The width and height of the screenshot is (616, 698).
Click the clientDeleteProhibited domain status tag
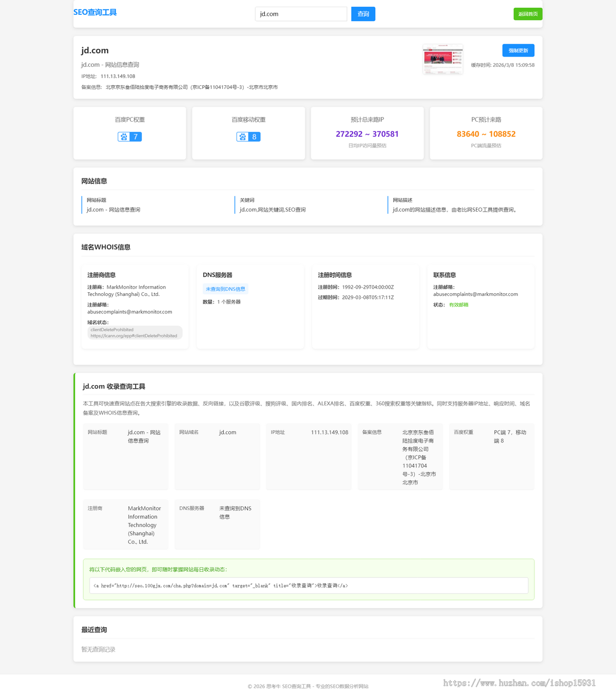(x=134, y=333)
